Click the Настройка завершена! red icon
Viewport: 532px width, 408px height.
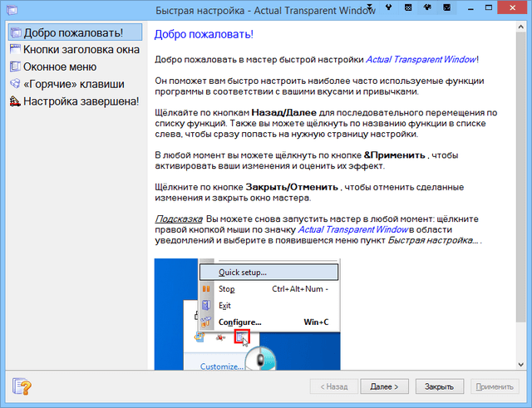pos(14,101)
